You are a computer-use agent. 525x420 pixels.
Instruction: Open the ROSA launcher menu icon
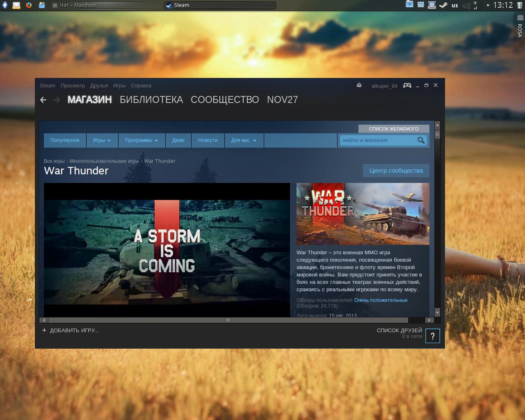click(5, 5)
